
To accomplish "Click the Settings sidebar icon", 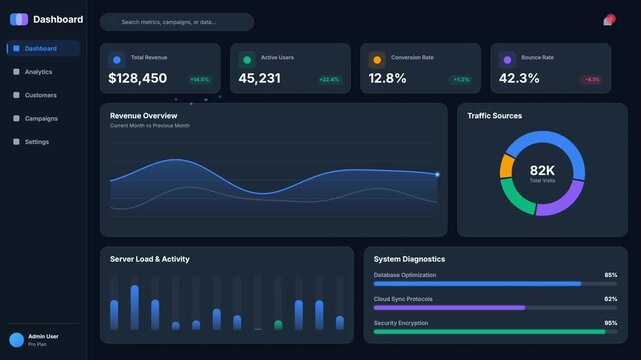I will [x=16, y=141].
